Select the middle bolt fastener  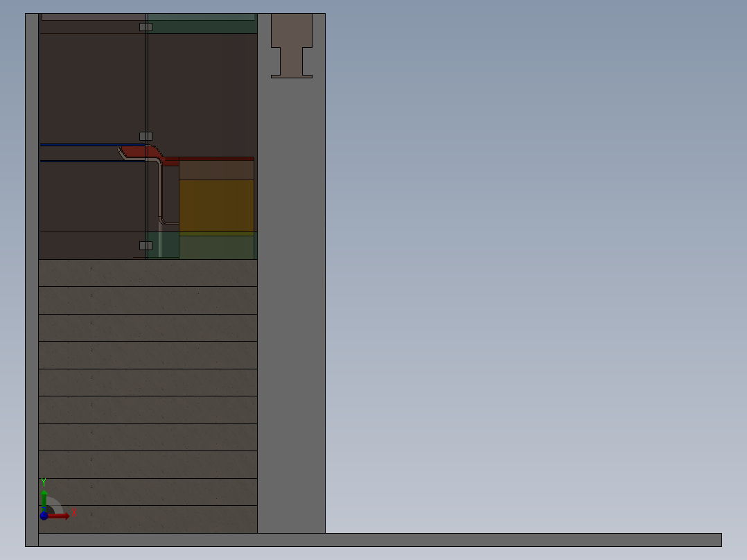[146, 135]
